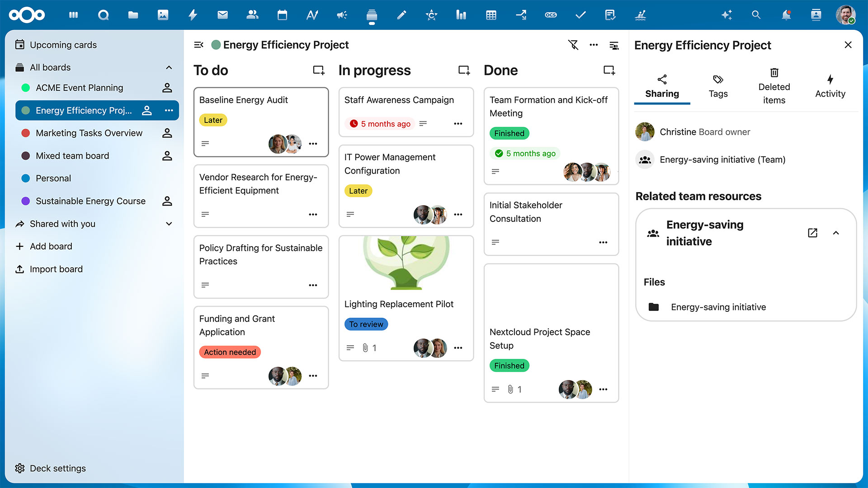This screenshot has width=868, height=488.
Task: Collapse the All boards section
Action: pyautogui.click(x=169, y=67)
